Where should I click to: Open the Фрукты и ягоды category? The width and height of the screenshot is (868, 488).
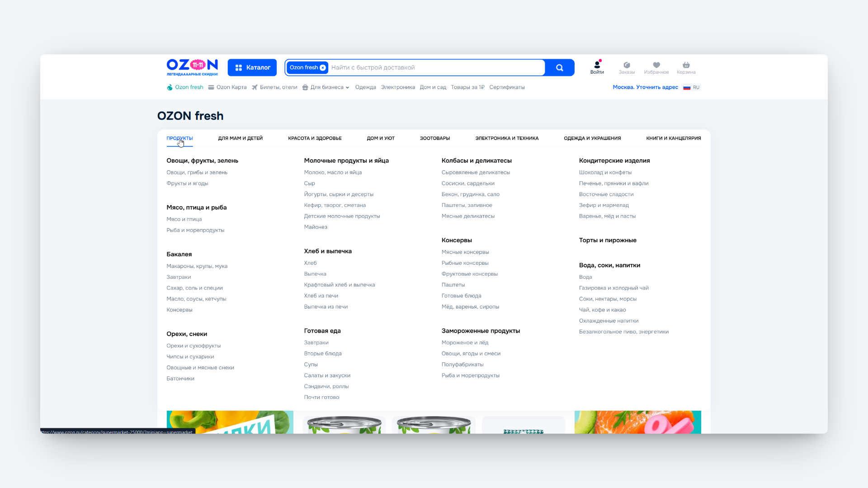coord(187,183)
